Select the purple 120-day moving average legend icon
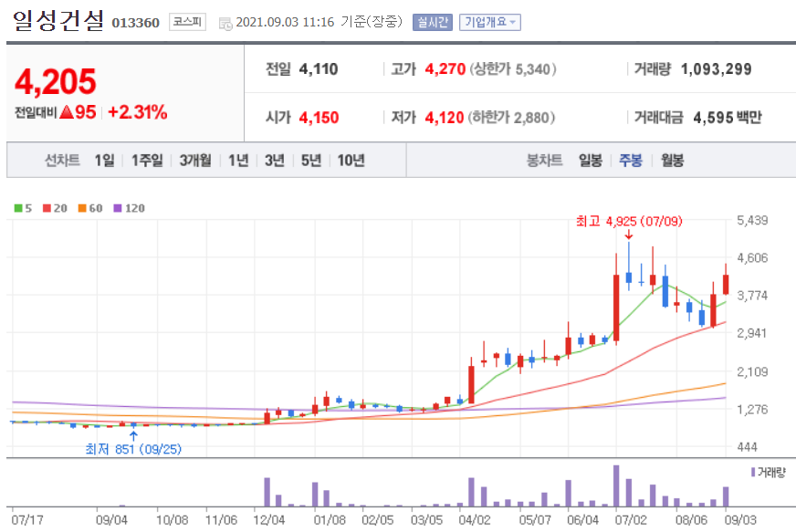 coord(117,207)
